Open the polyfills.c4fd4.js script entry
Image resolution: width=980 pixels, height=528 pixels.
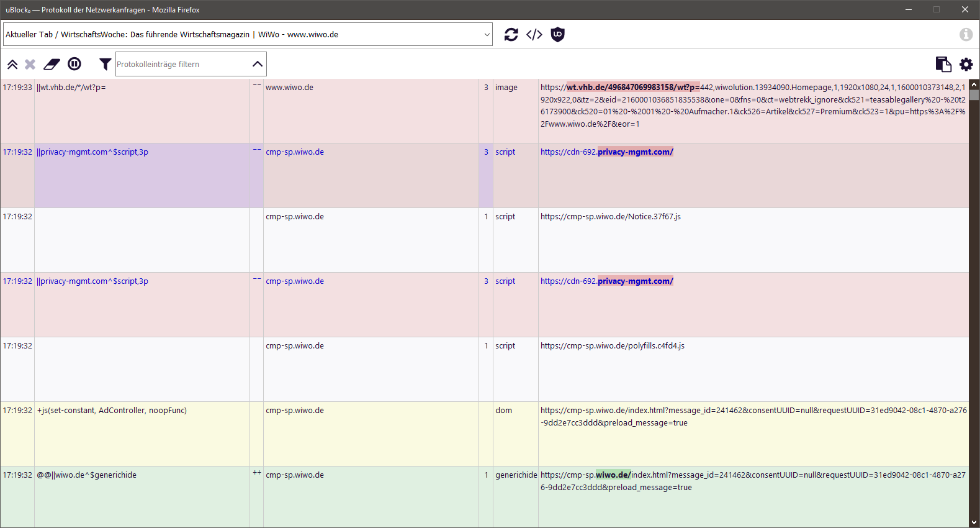[612, 346]
